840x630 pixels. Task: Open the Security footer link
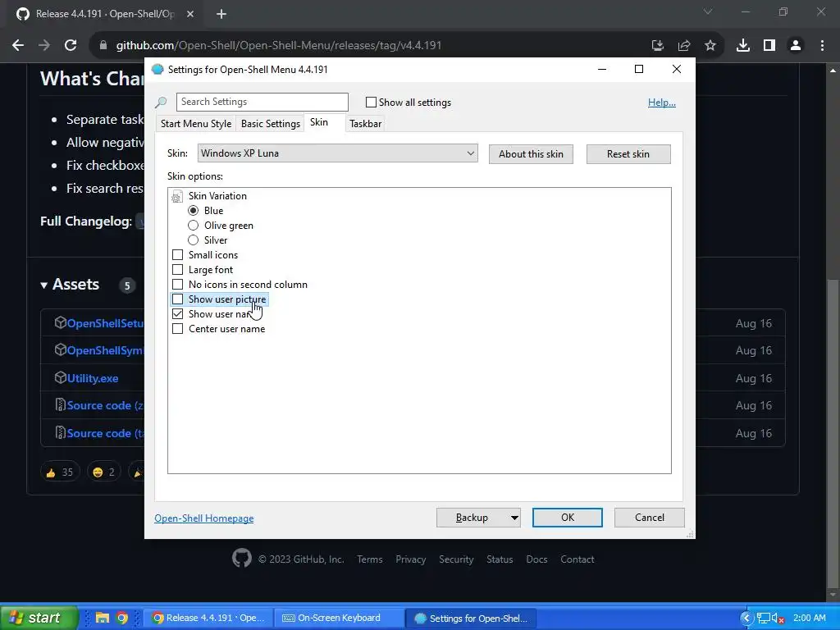(456, 559)
